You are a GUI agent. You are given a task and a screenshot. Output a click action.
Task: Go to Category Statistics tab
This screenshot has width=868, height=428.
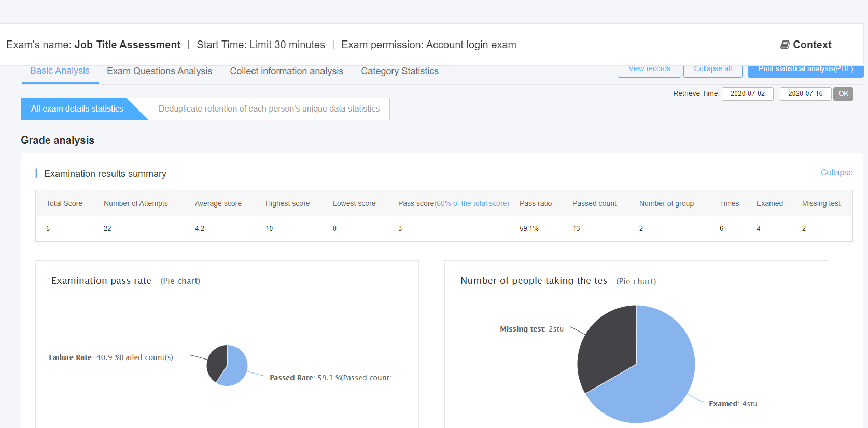tap(400, 71)
